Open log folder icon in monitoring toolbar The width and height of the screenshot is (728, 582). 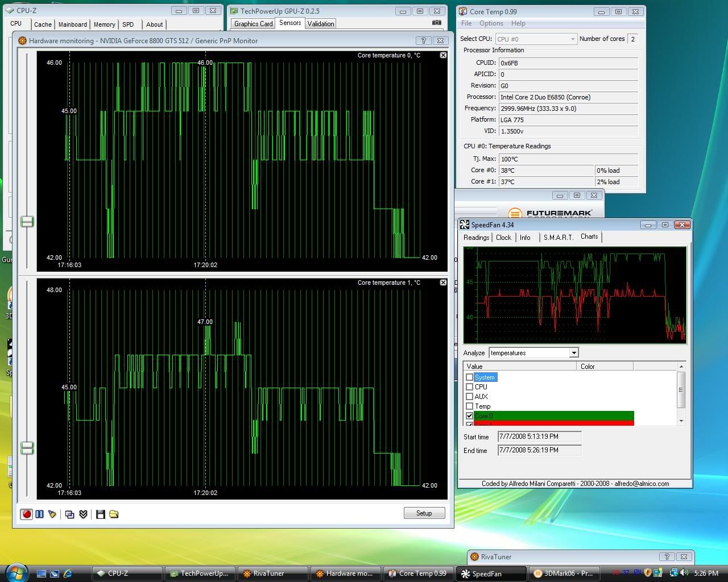[x=114, y=514]
